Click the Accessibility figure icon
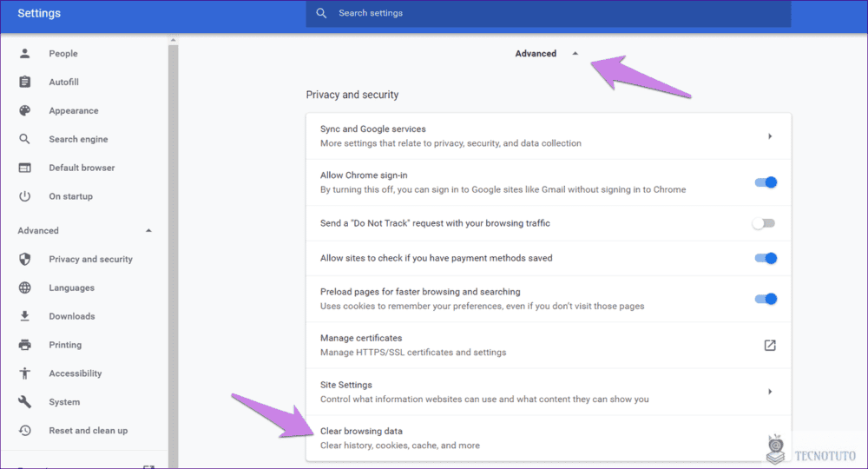868x469 pixels. [24, 373]
